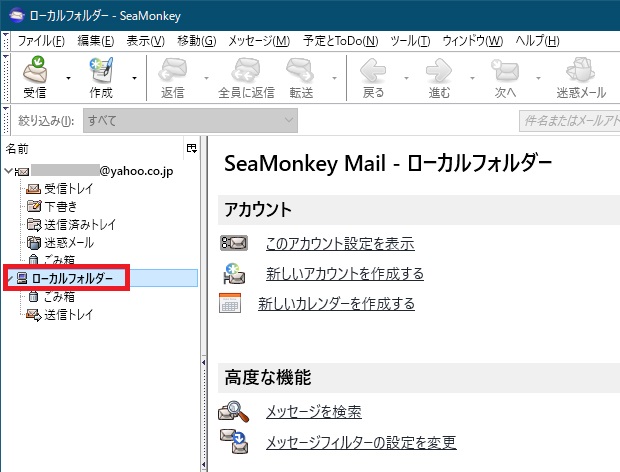Open the 作成 button dropdown arrow

(134, 77)
